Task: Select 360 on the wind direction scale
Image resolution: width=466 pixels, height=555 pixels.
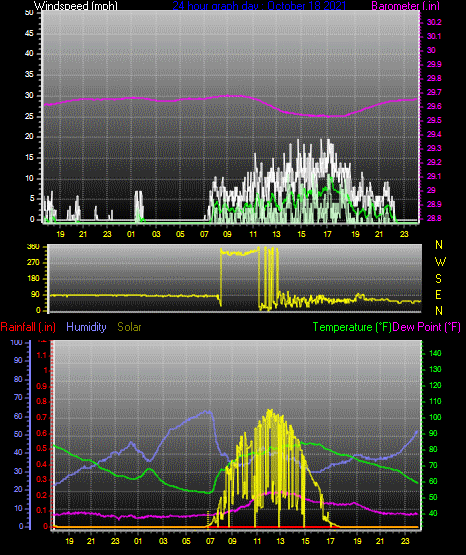Action: (33, 247)
